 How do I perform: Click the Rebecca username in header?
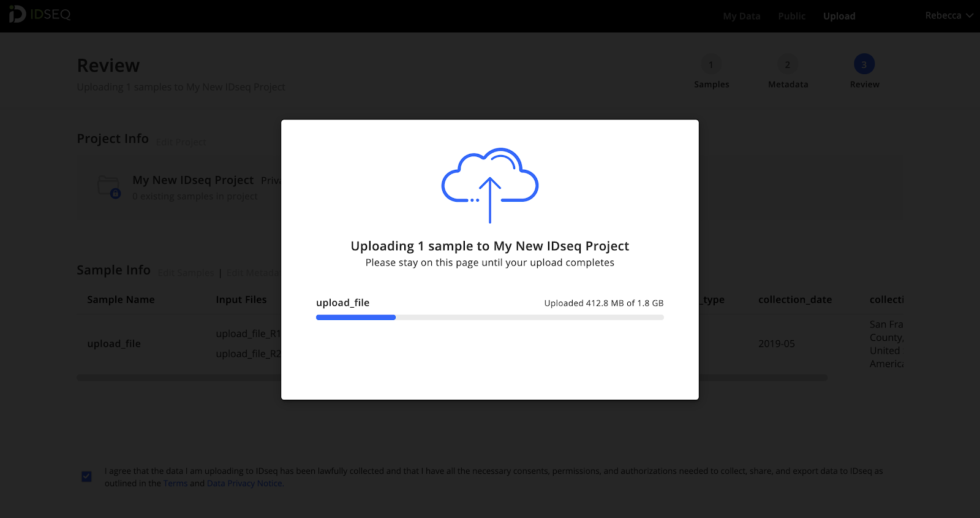tap(943, 15)
